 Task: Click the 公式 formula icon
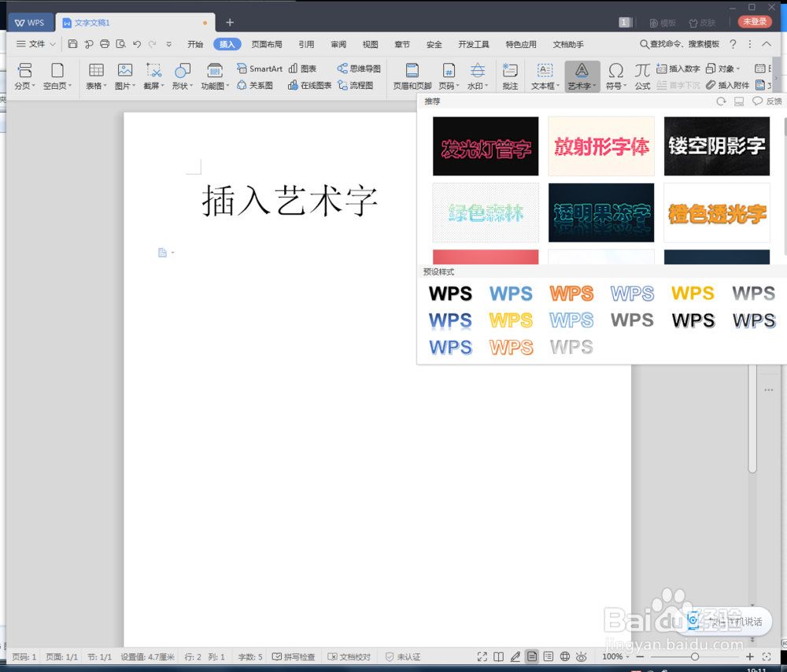642,76
